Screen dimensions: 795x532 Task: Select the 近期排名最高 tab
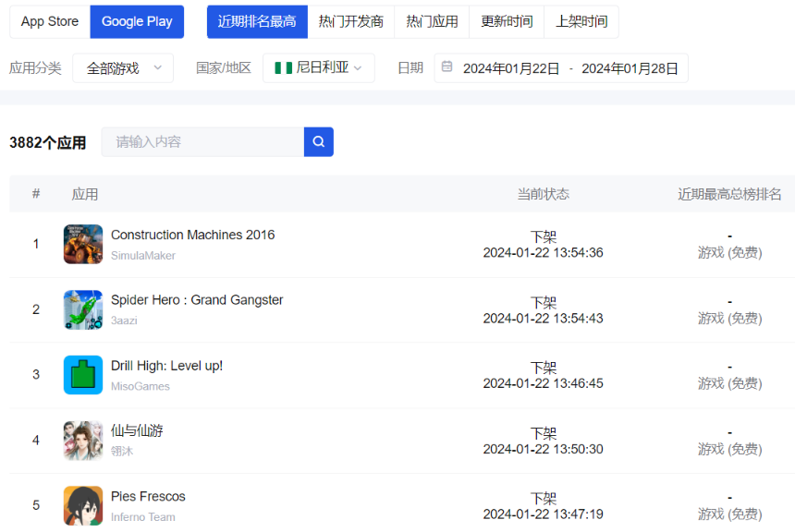pyautogui.click(x=257, y=22)
